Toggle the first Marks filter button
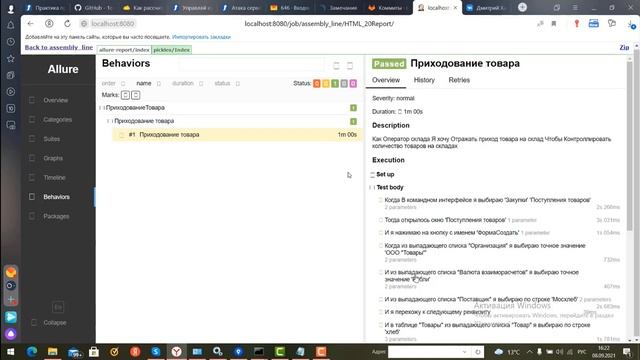This screenshot has width=640, height=360. pos(125,95)
